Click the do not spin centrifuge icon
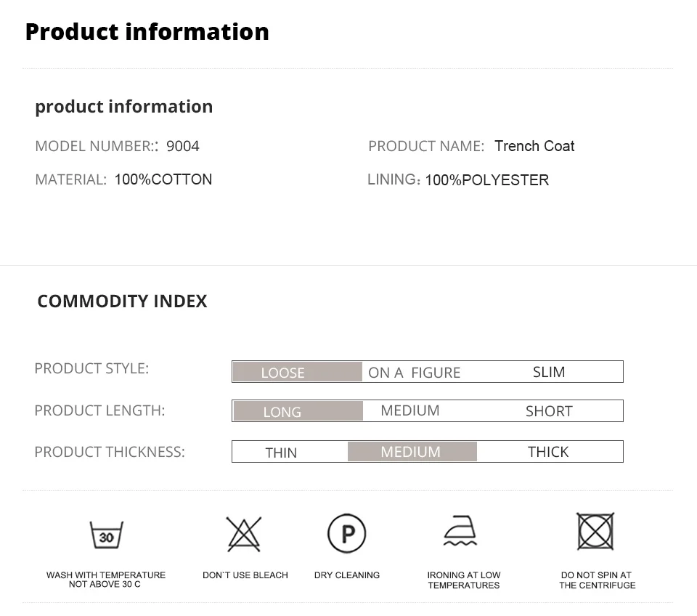 595,532
